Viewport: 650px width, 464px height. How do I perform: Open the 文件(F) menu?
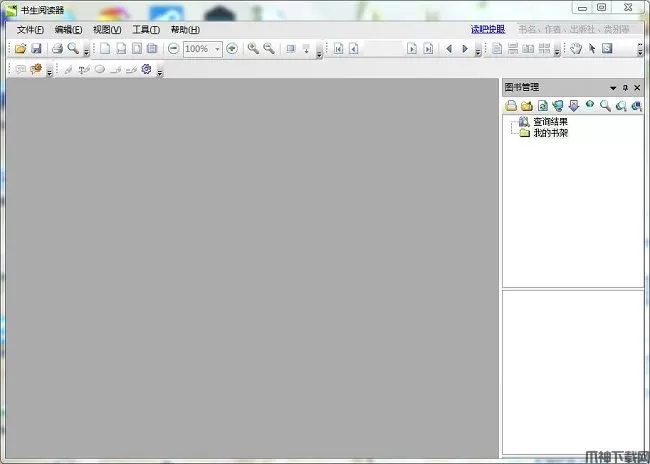pos(30,30)
